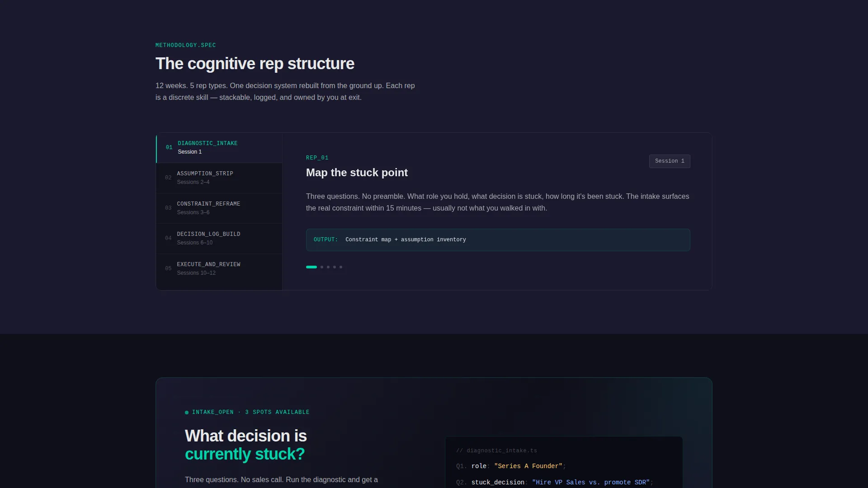Show the EXECUTE_AND_REVIEW rep

(x=219, y=269)
